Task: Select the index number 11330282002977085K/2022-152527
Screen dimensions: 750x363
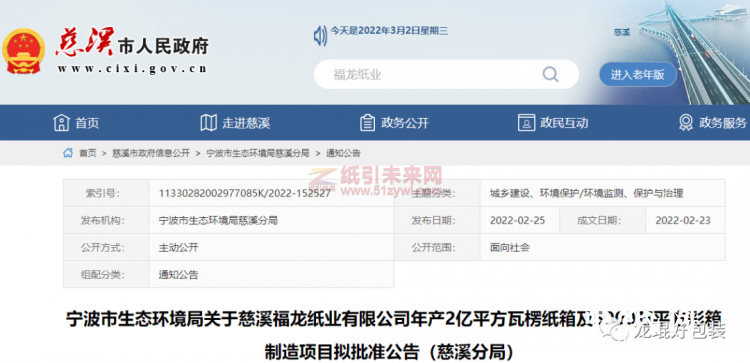Action: coord(244,193)
